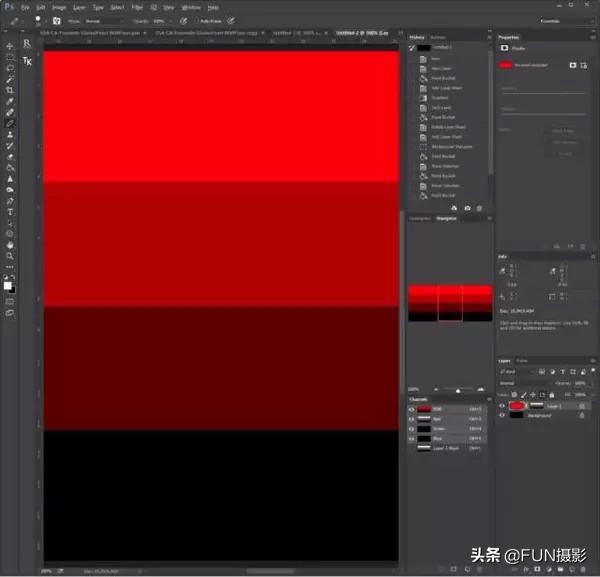Select the Move tool
Viewport: 600px width, 577px height.
[x=10, y=46]
